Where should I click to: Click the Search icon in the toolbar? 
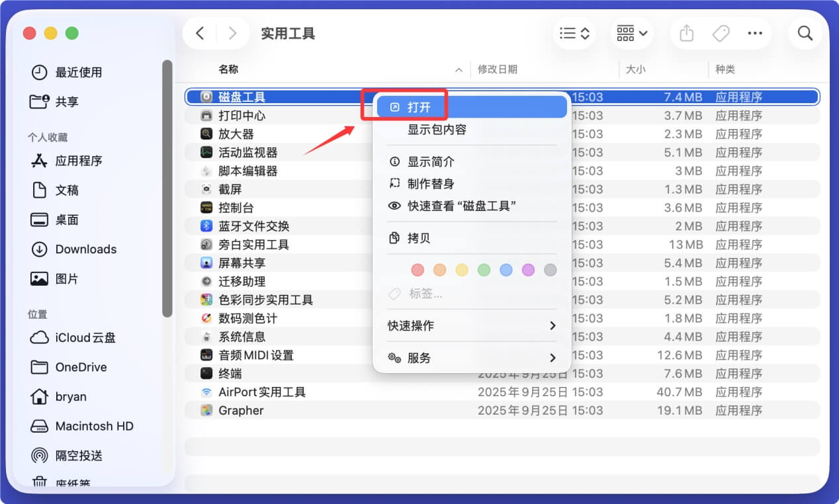coord(805,32)
